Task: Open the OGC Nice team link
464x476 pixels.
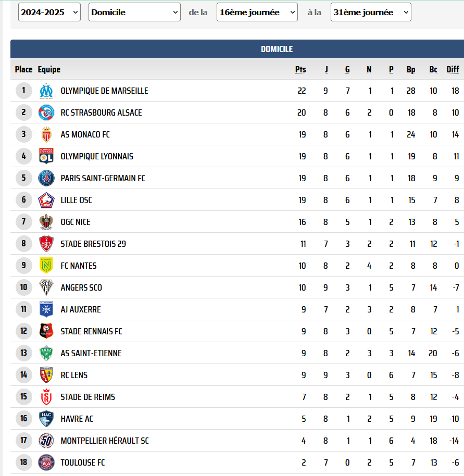Action: pos(76,222)
